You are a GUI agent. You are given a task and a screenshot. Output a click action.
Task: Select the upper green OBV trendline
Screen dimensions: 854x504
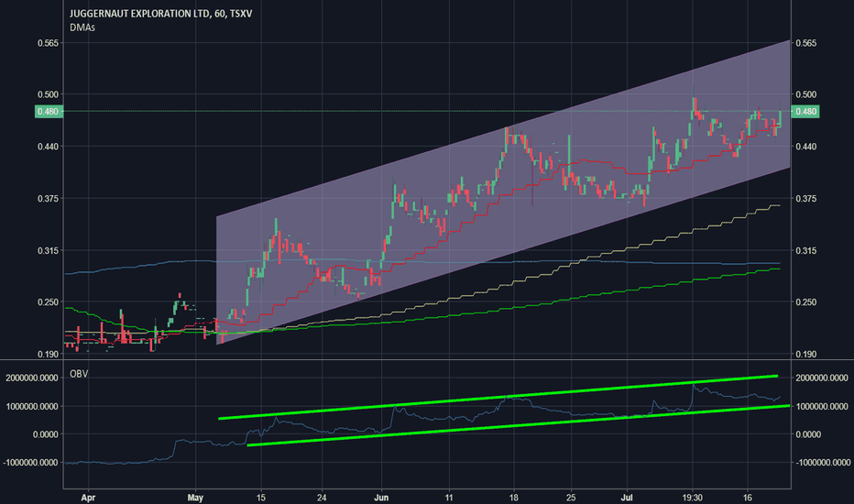498,397
